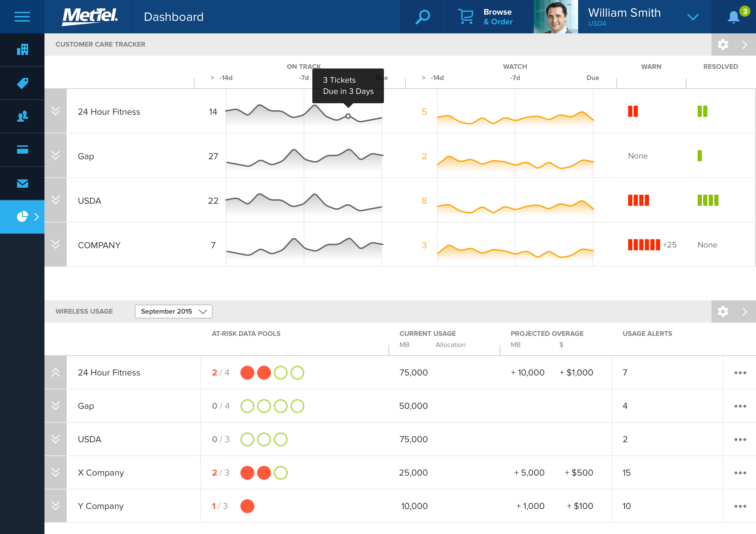Open the September 2015 month dropdown
The image size is (756, 534).
point(173,311)
